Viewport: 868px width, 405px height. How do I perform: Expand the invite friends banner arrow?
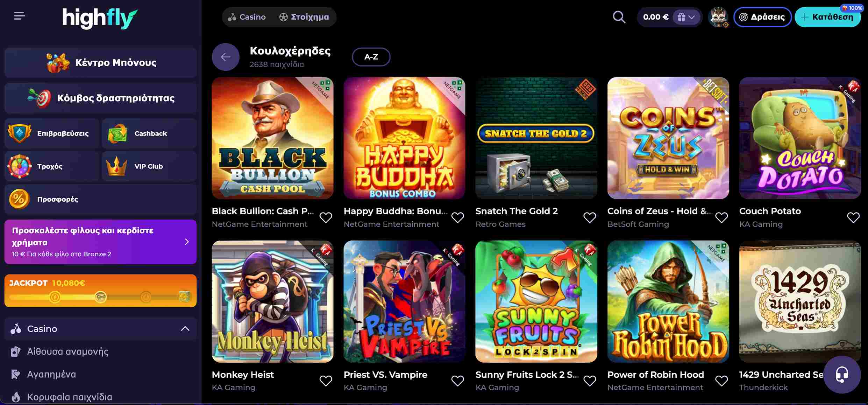187,242
